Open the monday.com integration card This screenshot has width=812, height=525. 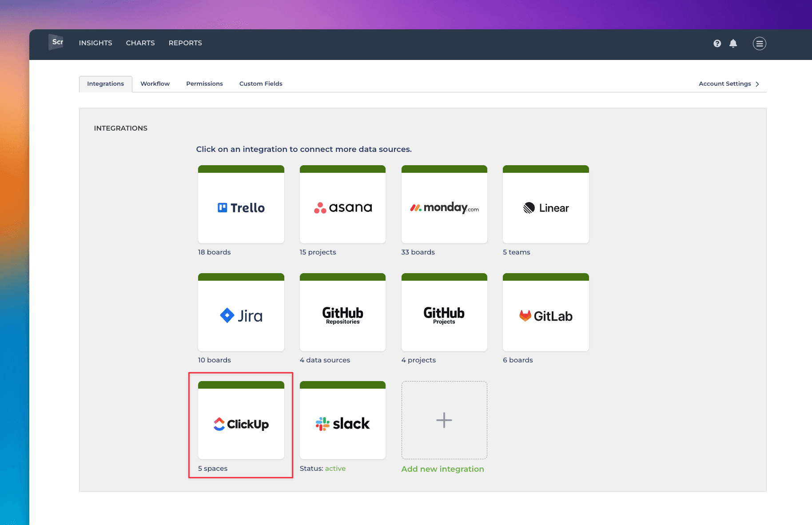click(x=444, y=204)
